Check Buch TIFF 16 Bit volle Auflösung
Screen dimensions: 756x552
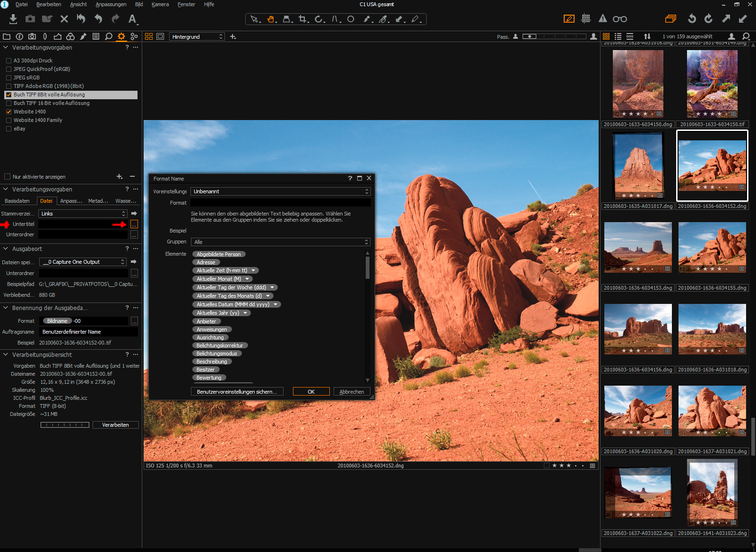9,103
